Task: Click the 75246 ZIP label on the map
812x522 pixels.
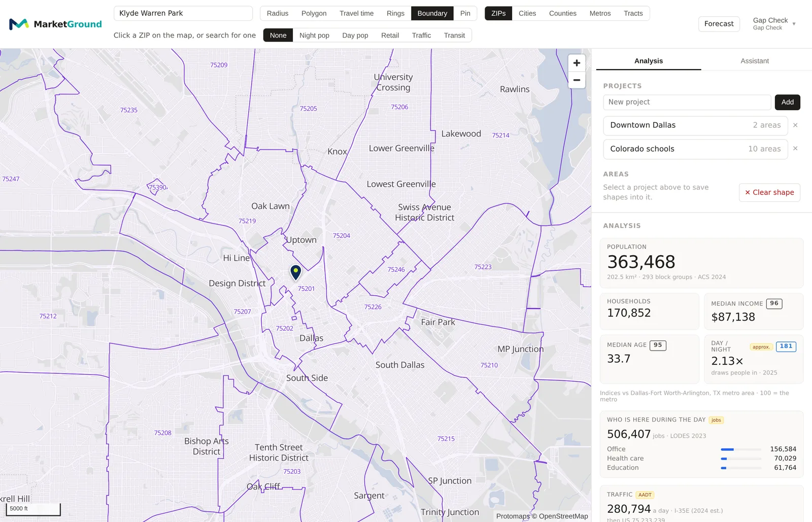Action: point(396,269)
